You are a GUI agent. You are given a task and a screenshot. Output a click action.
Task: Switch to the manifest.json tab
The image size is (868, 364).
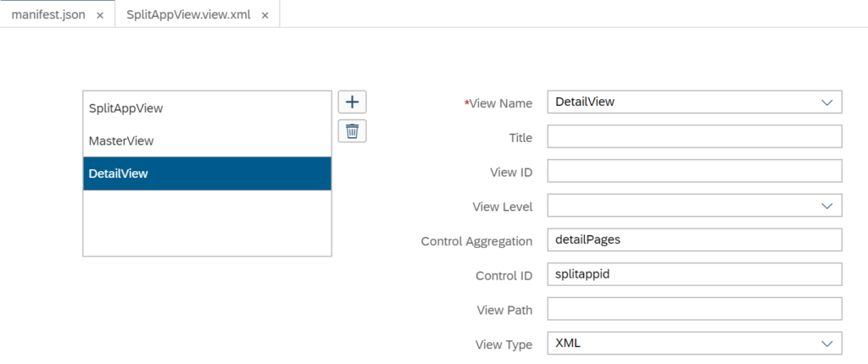pos(48,15)
